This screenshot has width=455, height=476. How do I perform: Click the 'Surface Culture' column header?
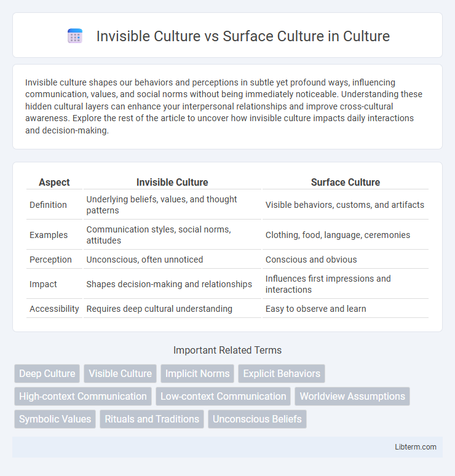(x=346, y=182)
